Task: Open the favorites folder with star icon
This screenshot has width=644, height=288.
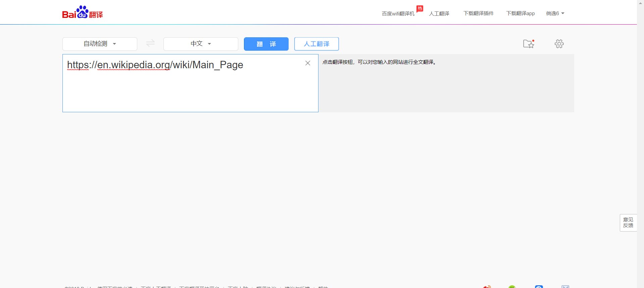Action: (x=528, y=44)
